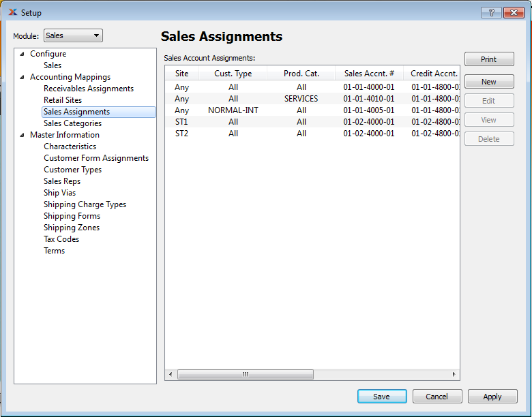The width and height of the screenshot is (532, 417).
Task: Click the Apply button
Action: pos(492,397)
